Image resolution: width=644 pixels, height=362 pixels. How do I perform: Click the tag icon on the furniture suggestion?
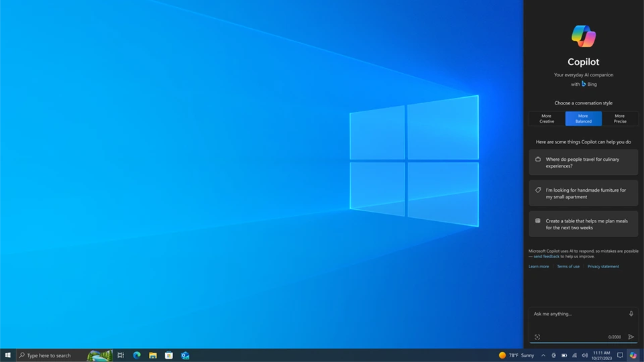click(537, 190)
